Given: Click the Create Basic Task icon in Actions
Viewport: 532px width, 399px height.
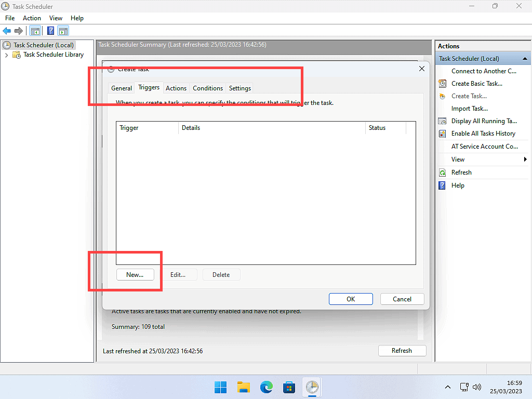Looking at the screenshot, I should [x=442, y=84].
